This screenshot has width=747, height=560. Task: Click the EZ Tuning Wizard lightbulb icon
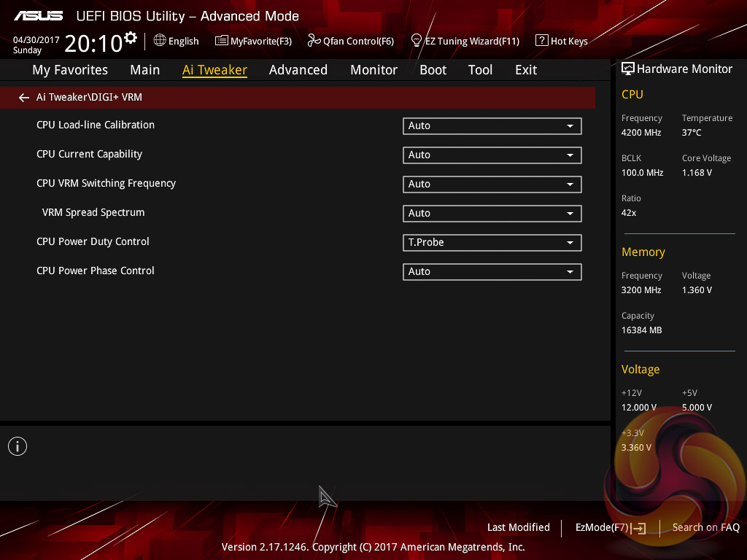[416, 41]
